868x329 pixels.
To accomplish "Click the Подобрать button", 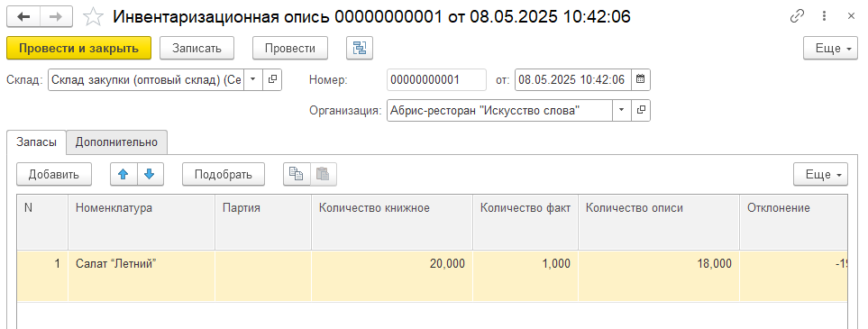I will [x=224, y=175].
